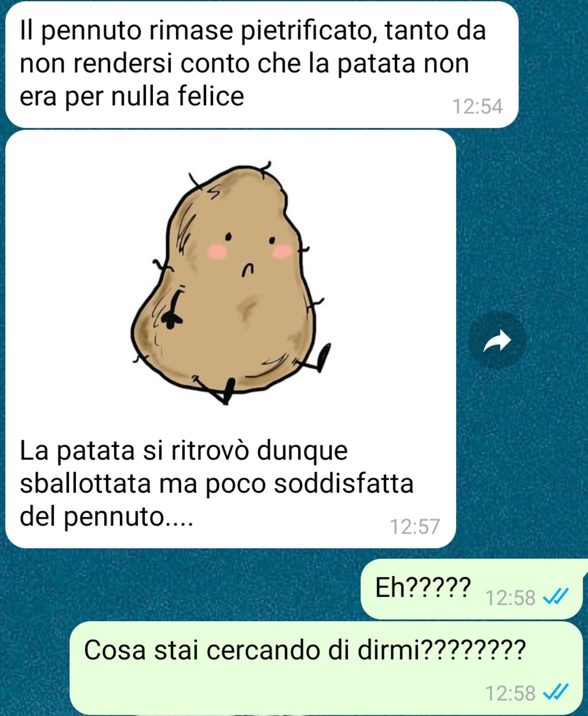This screenshot has width=588, height=716.
Task: Tap the 12:58 timestamp on the last message
Action: (510, 693)
